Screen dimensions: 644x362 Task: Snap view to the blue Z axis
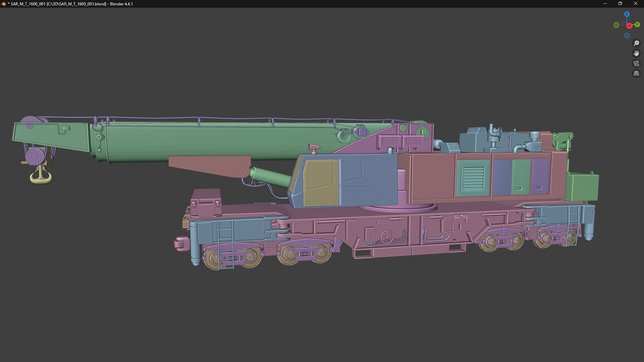click(x=627, y=14)
